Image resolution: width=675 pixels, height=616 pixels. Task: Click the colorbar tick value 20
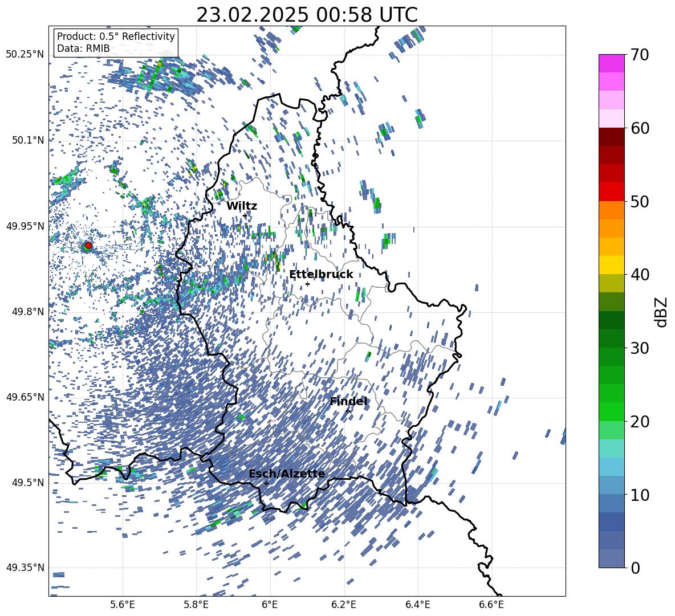[640, 421]
